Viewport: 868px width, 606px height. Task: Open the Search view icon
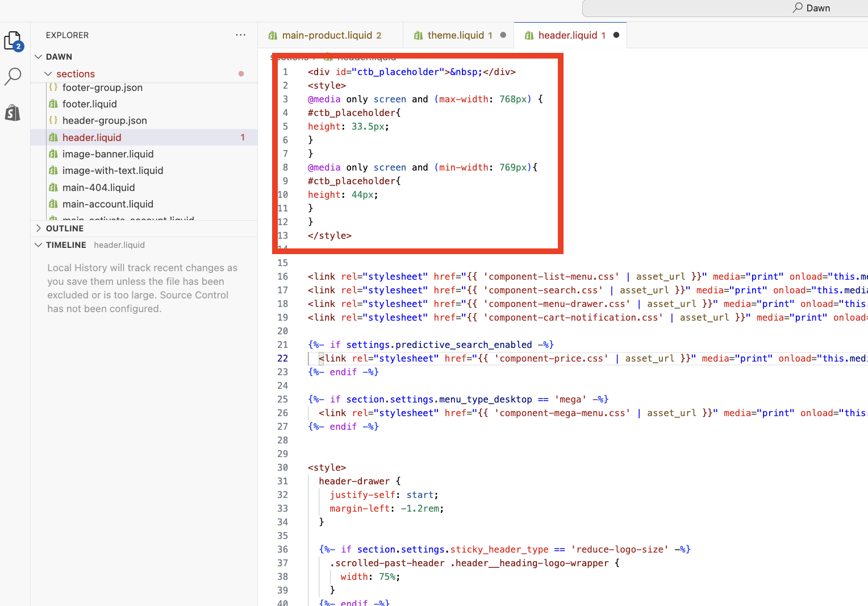[12, 76]
